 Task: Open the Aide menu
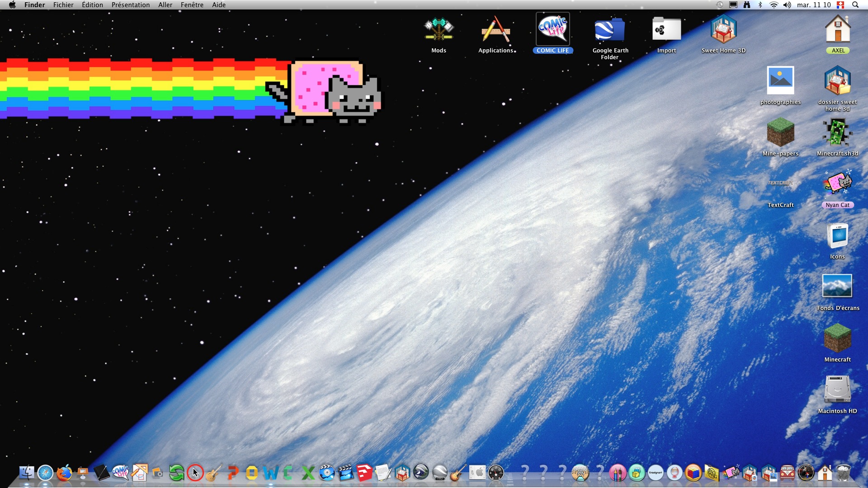tap(219, 5)
